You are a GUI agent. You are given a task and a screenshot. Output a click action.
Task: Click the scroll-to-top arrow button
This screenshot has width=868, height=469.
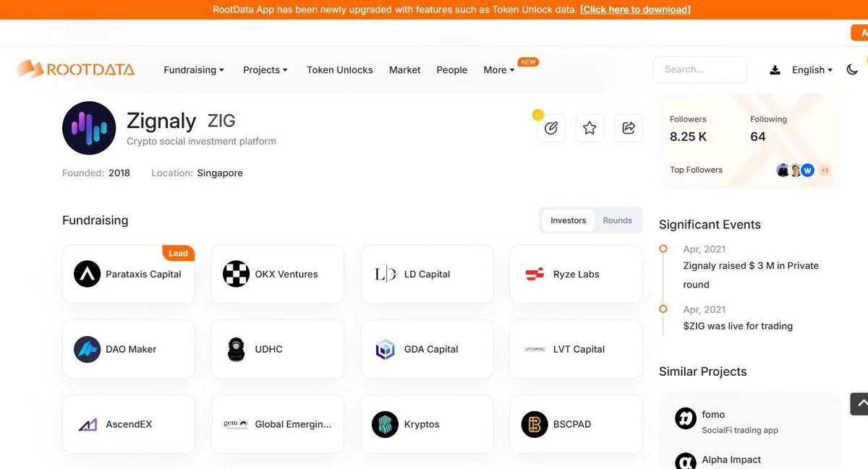[859, 404]
